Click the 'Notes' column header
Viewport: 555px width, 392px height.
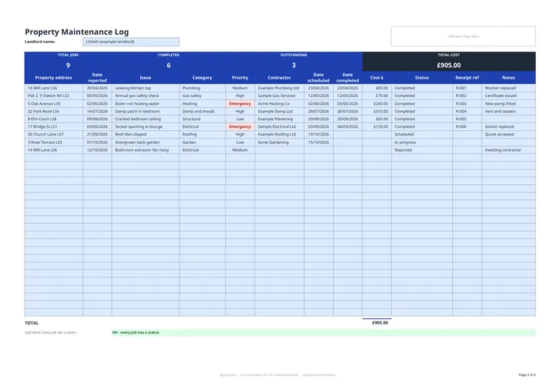509,78
